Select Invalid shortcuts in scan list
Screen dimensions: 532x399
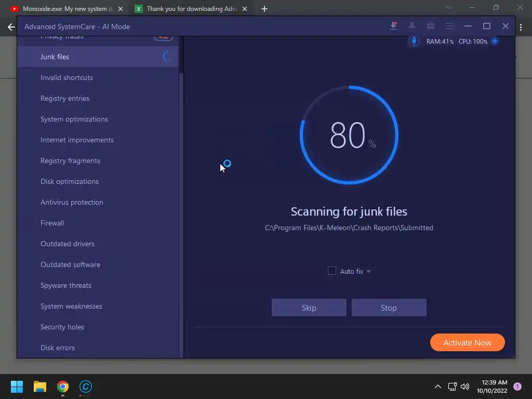(x=98, y=77)
